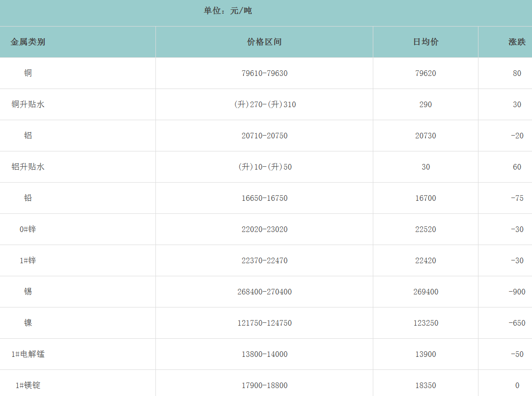Click the 1#镁锭 price range 17900-18800
Image resolution: width=532 pixels, height=396 pixels.
264,385
